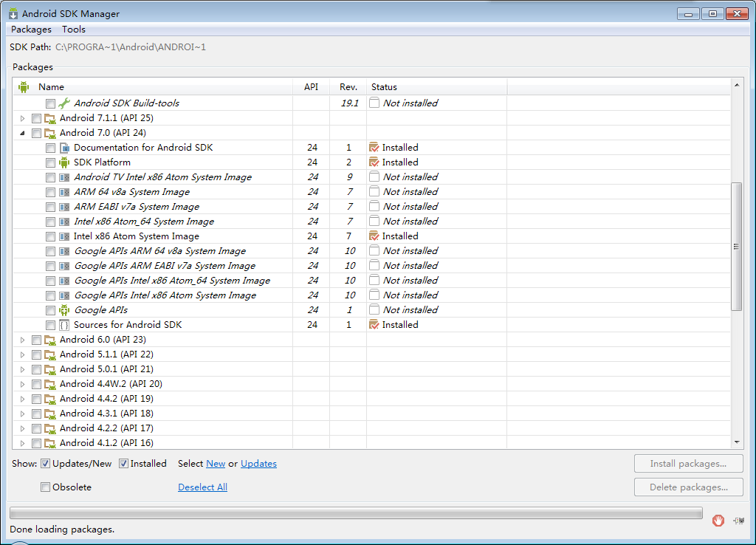Viewport: 756px width, 545px height.
Task: Enable the Obsolete packages filter
Action: coord(45,487)
